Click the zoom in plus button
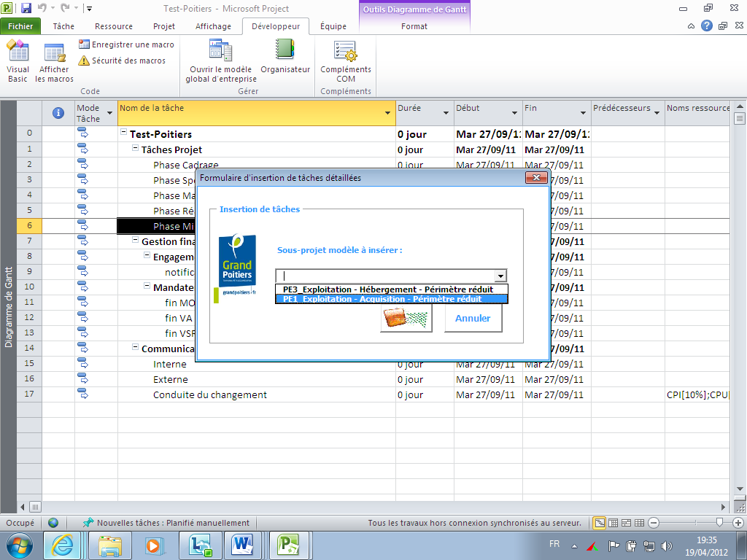This screenshot has width=747, height=560. click(x=738, y=523)
